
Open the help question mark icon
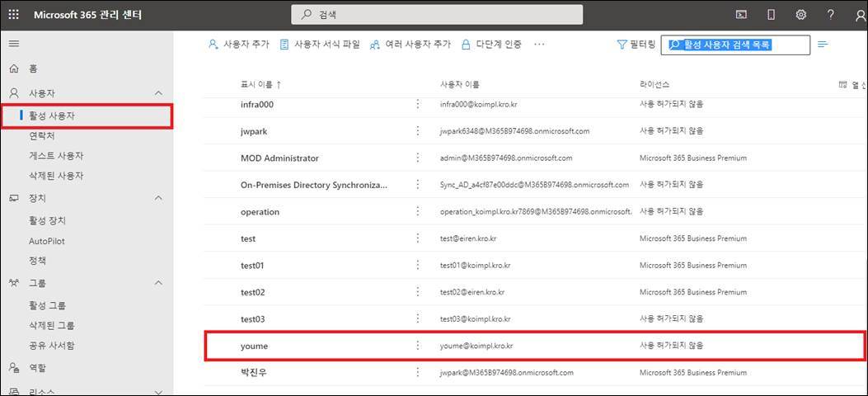coord(831,15)
